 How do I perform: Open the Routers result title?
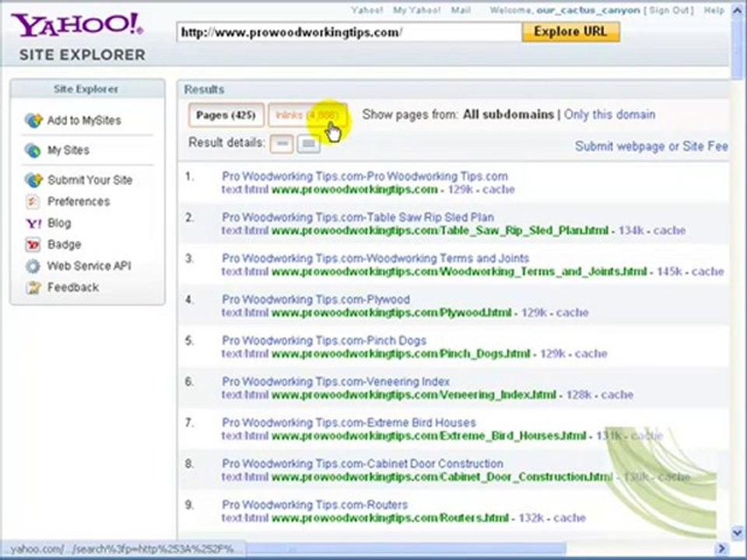tap(315, 505)
